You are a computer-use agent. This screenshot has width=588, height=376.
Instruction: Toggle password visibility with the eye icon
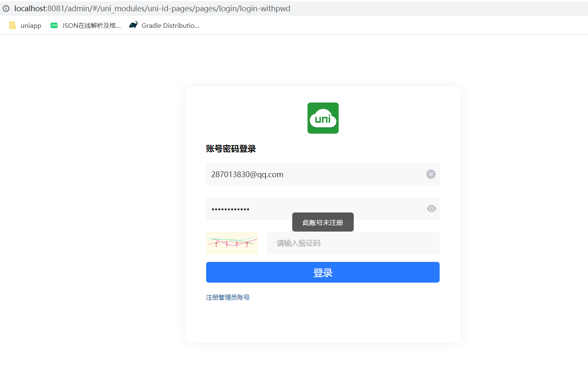pos(431,209)
